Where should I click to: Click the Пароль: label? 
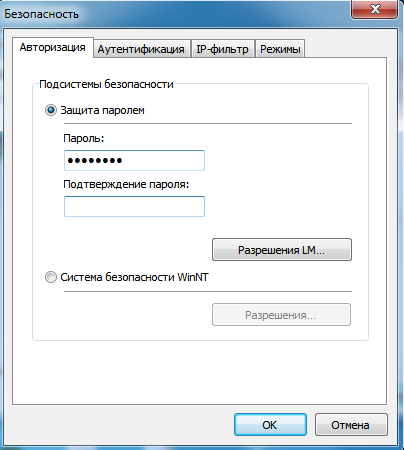point(84,138)
